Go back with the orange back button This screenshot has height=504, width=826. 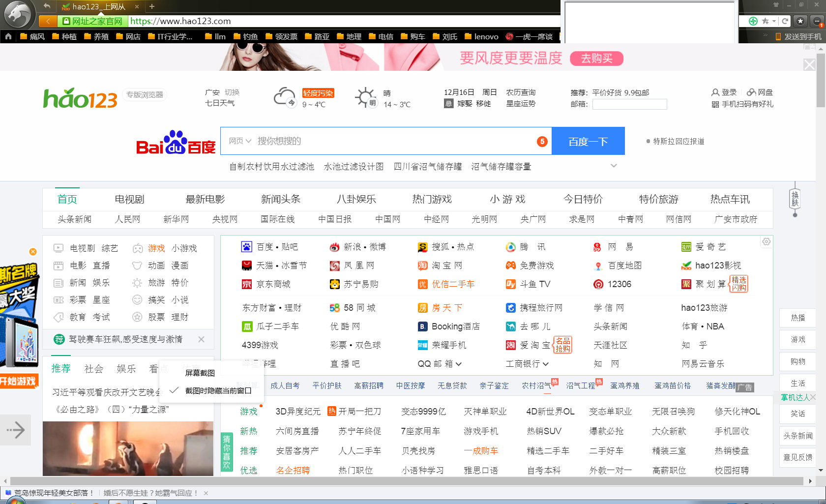coord(48,21)
